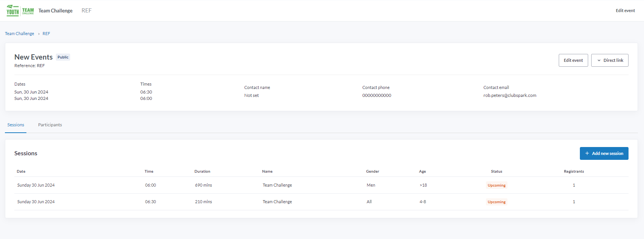Image resolution: width=644 pixels, height=239 pixels.
Task: Click registrants count for 690 mins session
Action: [574, 185]
